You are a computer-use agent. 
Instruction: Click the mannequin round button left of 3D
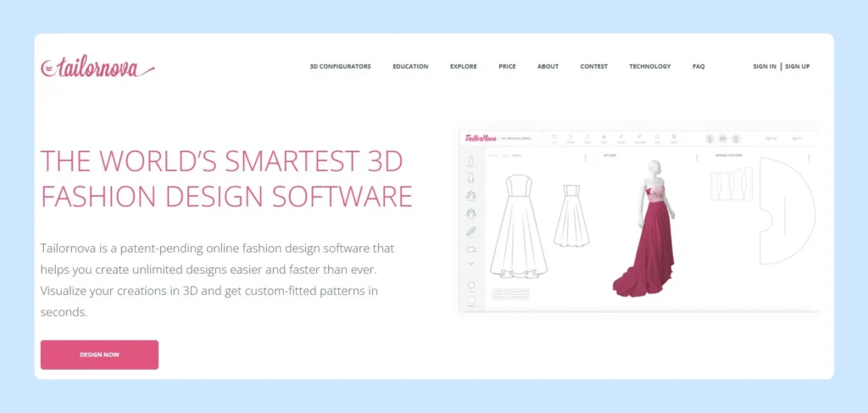coord(709,138)
